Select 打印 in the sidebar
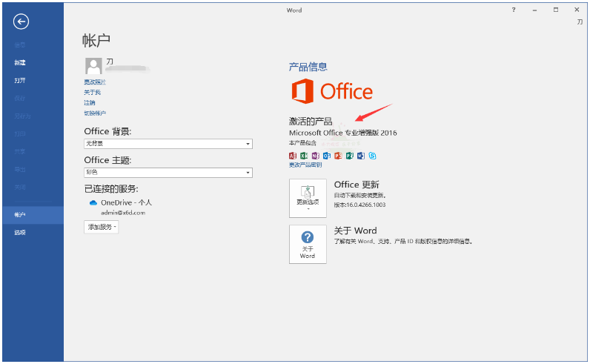 (x=20, y=133)
